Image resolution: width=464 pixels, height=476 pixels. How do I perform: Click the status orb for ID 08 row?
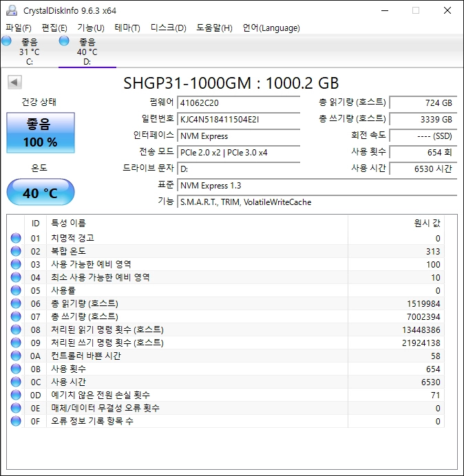[x=16, y=329]
